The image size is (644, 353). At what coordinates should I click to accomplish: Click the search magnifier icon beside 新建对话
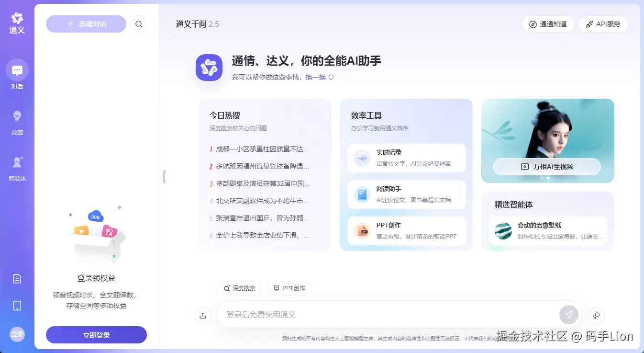[139, 24]
